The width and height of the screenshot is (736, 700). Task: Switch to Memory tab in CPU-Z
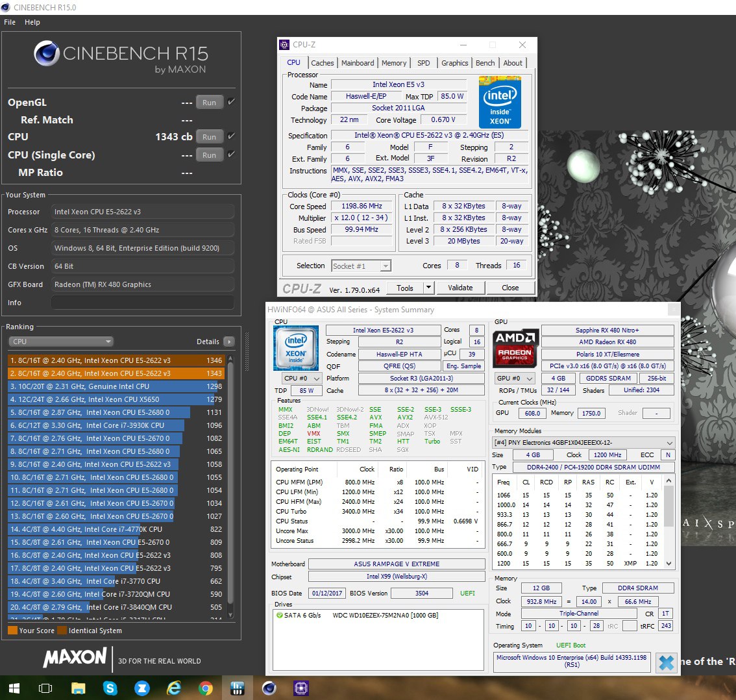[x=394, y=63]
